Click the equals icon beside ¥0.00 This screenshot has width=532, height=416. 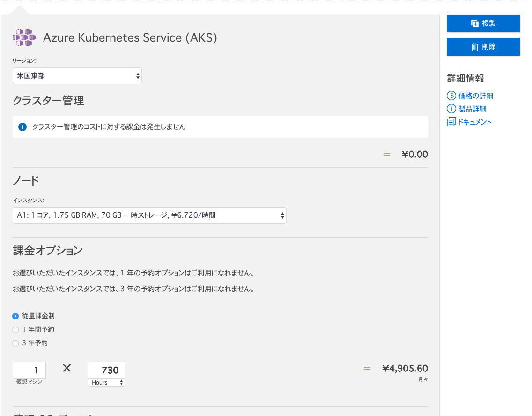[386, 154]
